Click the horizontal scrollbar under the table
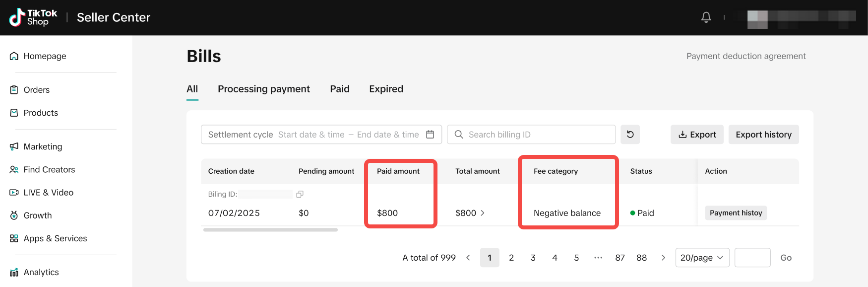868x287 pixels. coord(270,230)
